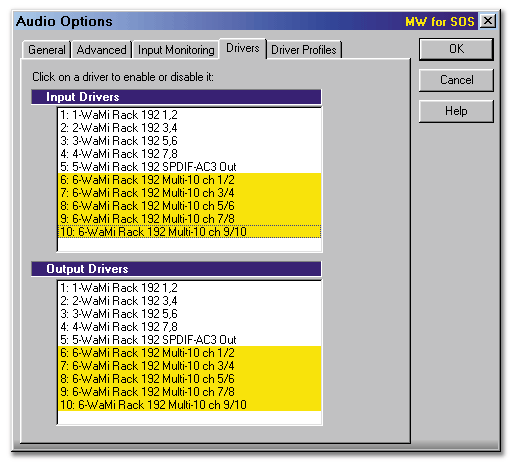The width and height of the screenshot is (515, 468).
Task: Enable input driver 1-WaMi Rack 192 1,2
Action: coord(189,115)
